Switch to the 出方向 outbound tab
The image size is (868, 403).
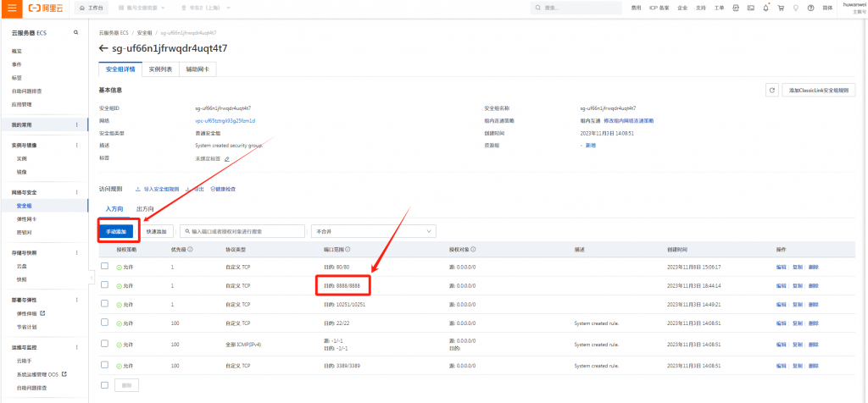(x=145, y=208)
